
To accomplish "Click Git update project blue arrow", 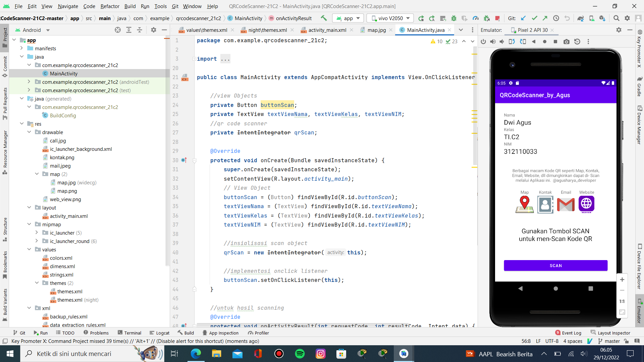I will click(523, 18).
